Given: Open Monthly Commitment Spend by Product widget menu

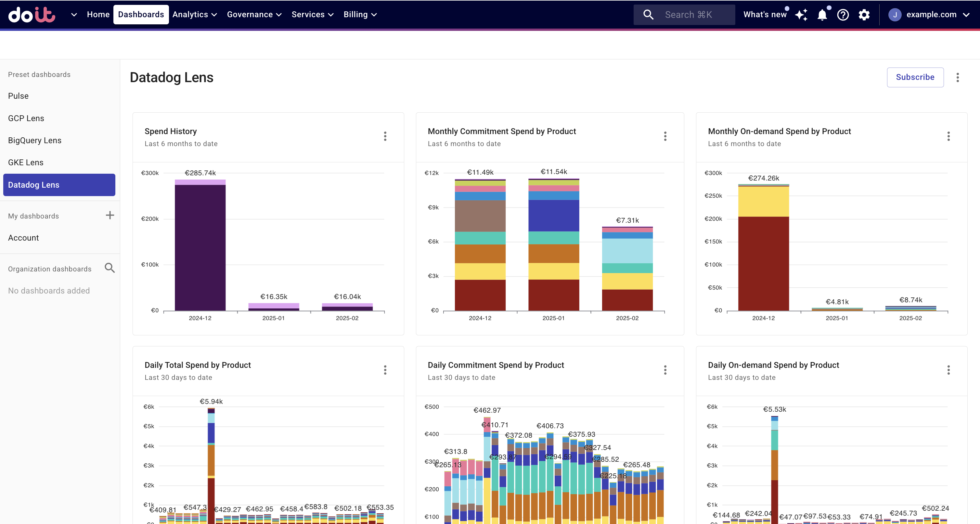Looking at the screenshot, I should [x=665, y=136].
